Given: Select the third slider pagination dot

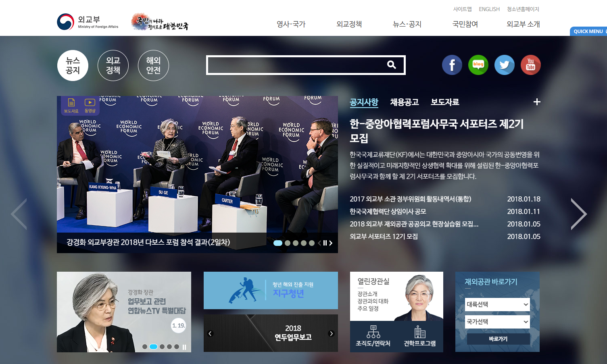Looking at the screenshot, I should [296, 243].
